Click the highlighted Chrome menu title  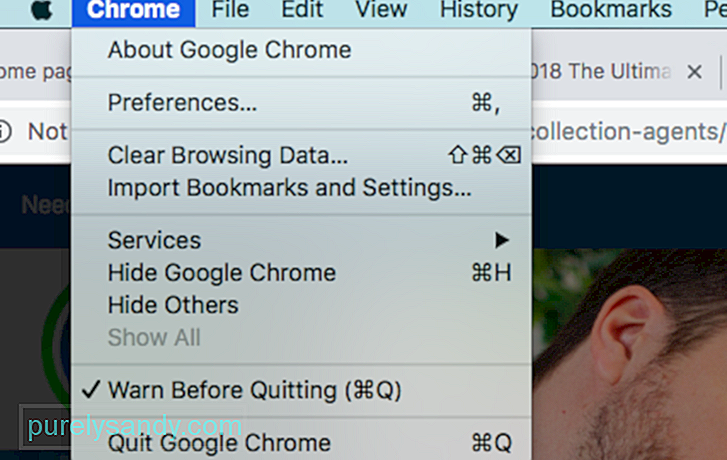(x=134, y=10)
